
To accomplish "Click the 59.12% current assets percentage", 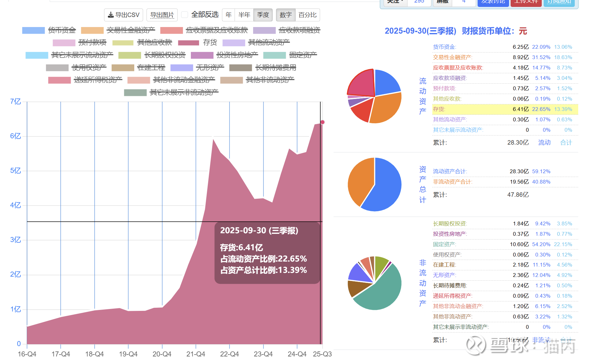I will tap(541, 171).
